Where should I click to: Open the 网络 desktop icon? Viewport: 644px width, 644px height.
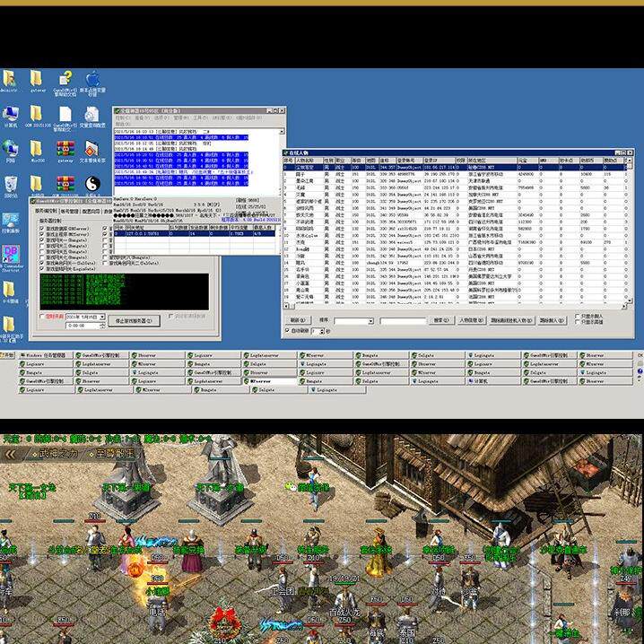tap(10, 152)
